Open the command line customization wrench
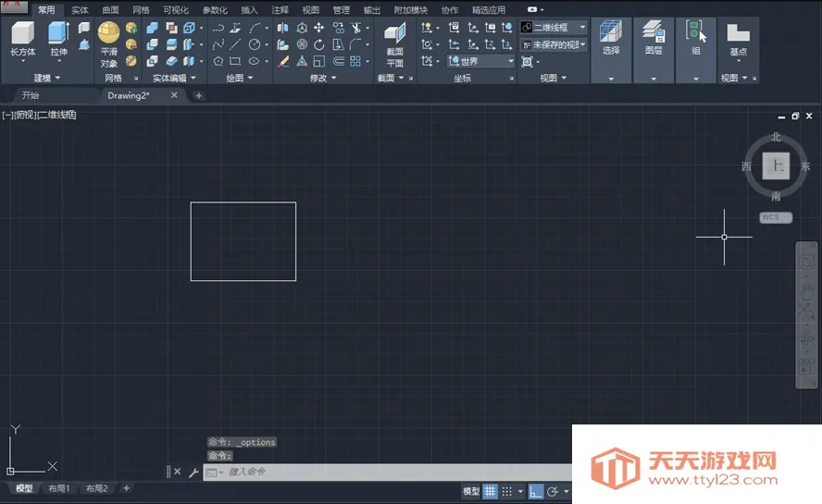 coord(193,472)
